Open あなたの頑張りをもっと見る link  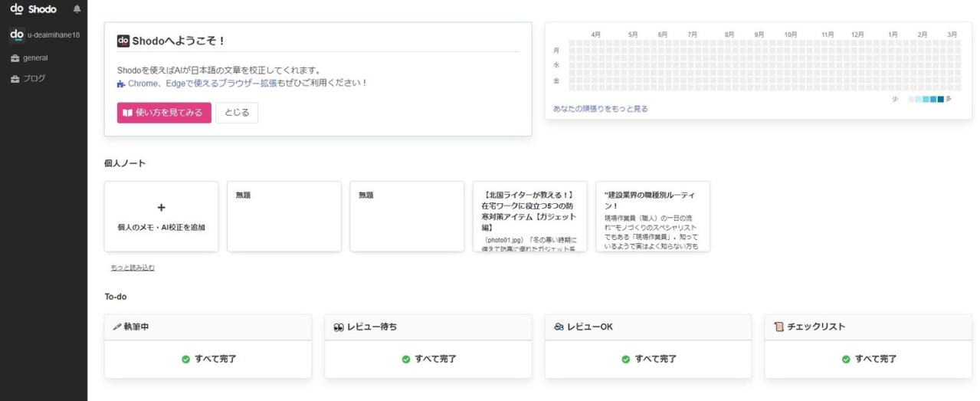[601, 109]
